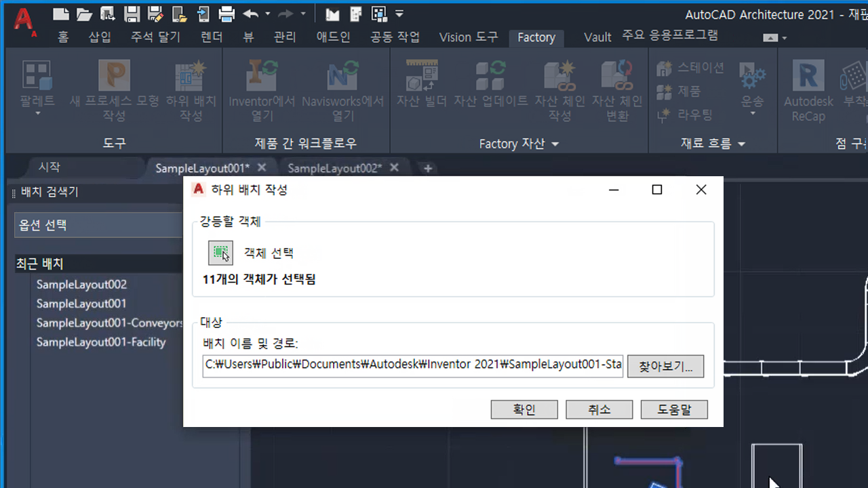This screenshot has height=488, width=868.
Task: Open the 공동 작업 ribbon tab
Action: point(395,37)
